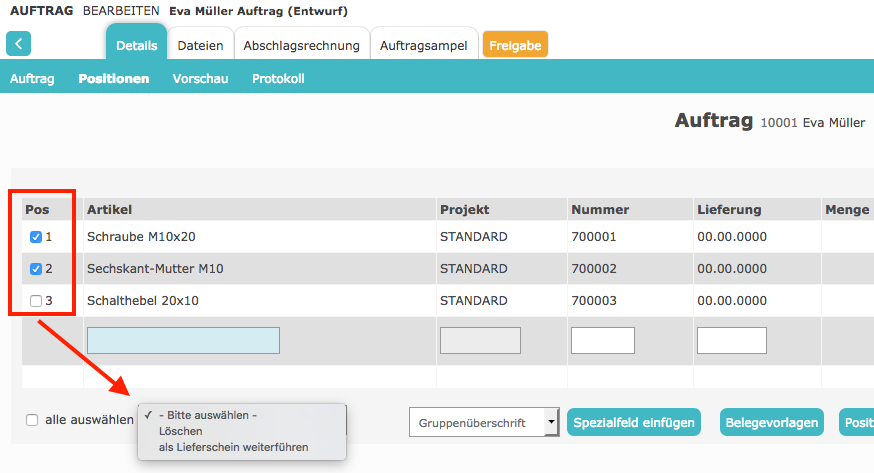
Task: Enable the 'alle auswählen' checkbox
Action: tap(32, 421)
